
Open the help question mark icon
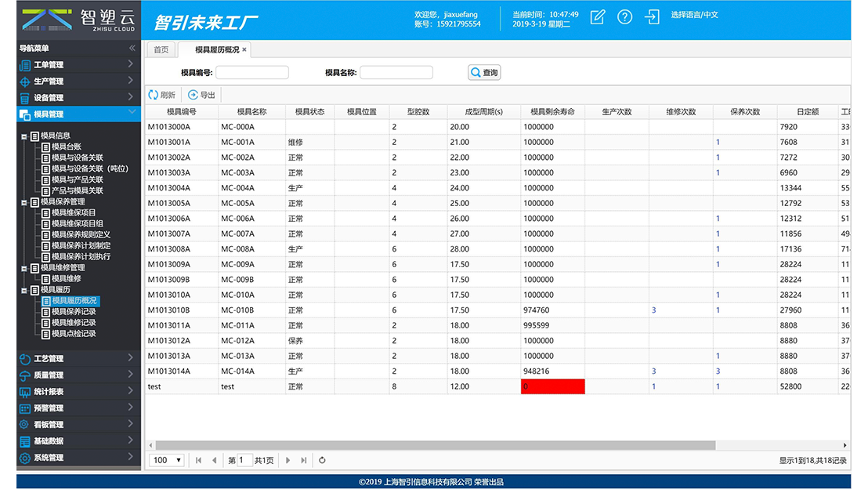(624, 17)
